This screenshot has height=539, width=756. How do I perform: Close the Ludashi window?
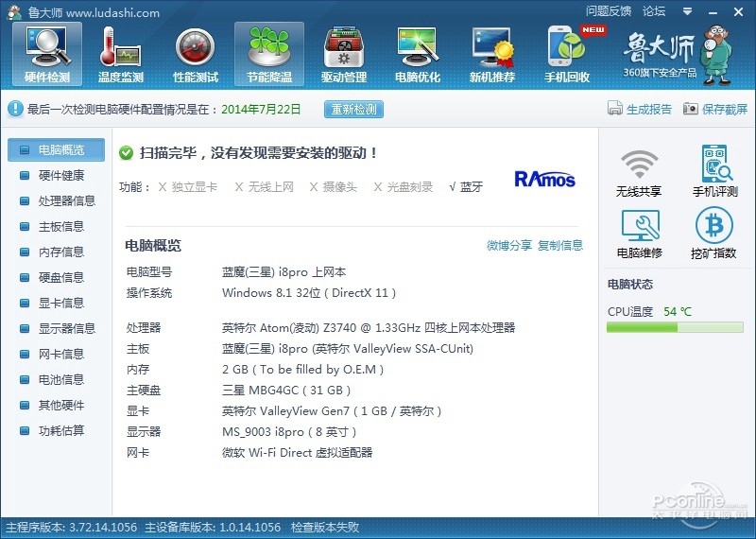(738, 12)
